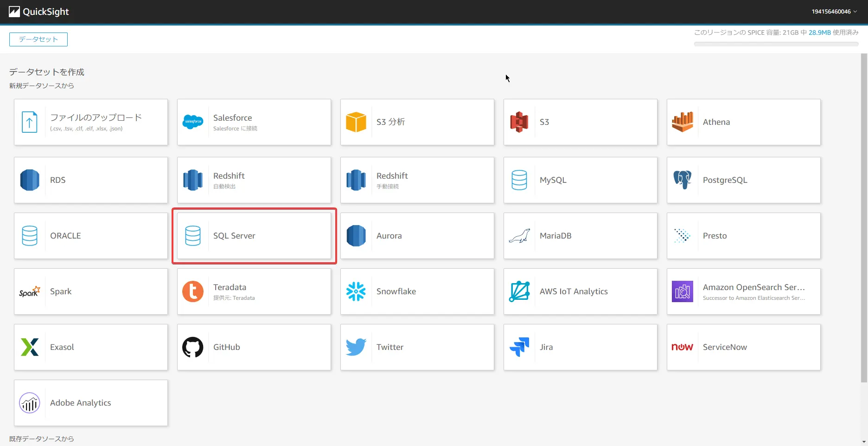Select Redshift 手動接続 icon
This screenshot has width=868, height=446.
tap(356, 180)
